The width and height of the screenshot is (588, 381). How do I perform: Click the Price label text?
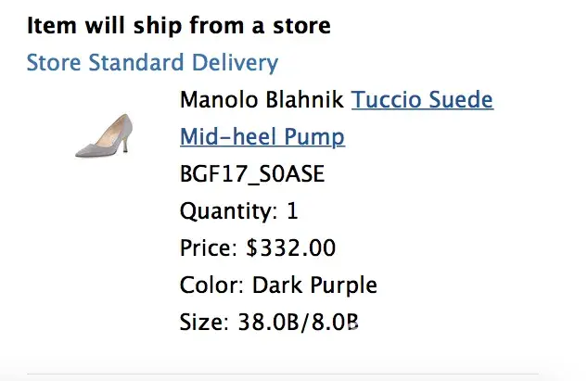(210, 248)
